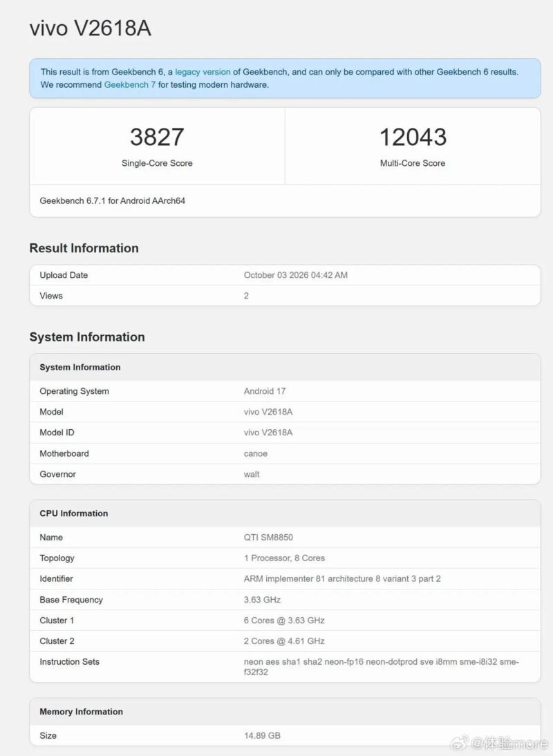Select Geekbench 6.7.1 for Android AArch64 text
Screen dimensions: 553x756
pyautogui.click(x=113, y=200)
